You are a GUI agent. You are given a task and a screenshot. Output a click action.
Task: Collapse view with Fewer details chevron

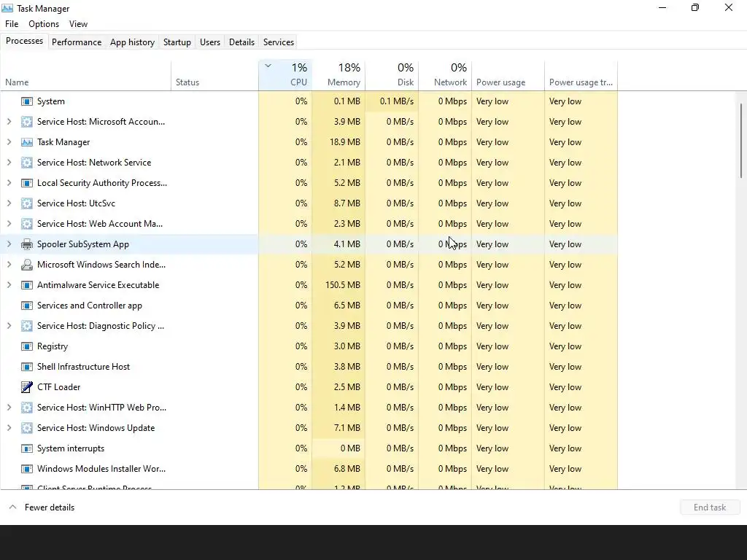13,507
